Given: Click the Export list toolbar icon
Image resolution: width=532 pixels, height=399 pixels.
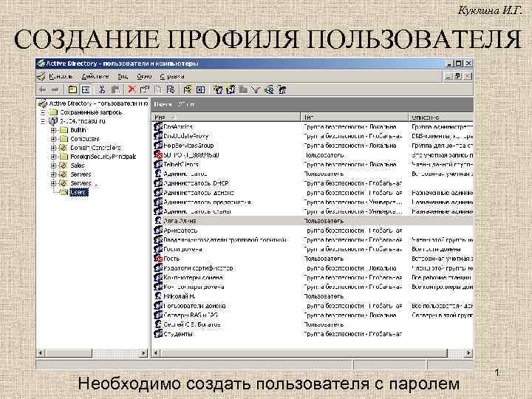Looking at the screenshot, I should (x=171, y=89).
